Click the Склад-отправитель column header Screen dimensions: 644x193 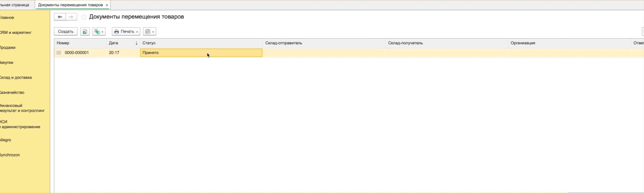coord(324,43)
